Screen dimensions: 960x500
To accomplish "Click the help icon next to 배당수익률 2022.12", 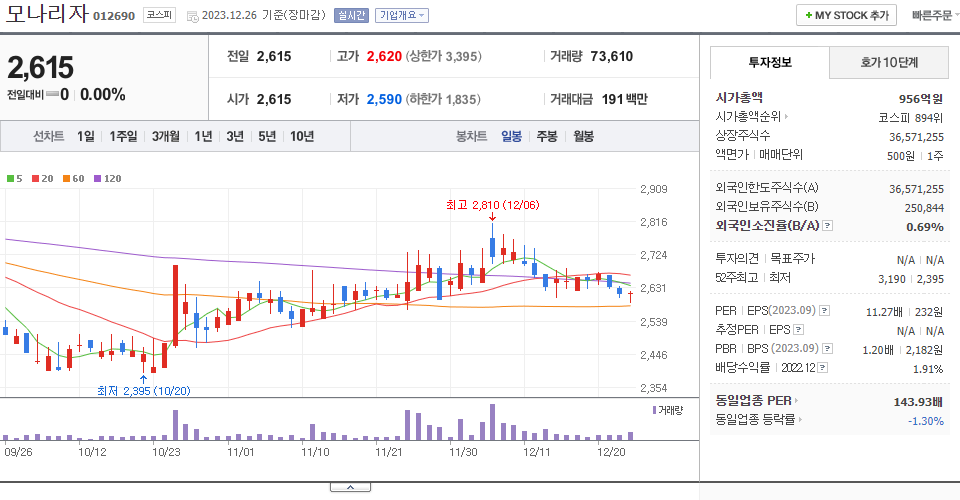I will click(823, 368).
